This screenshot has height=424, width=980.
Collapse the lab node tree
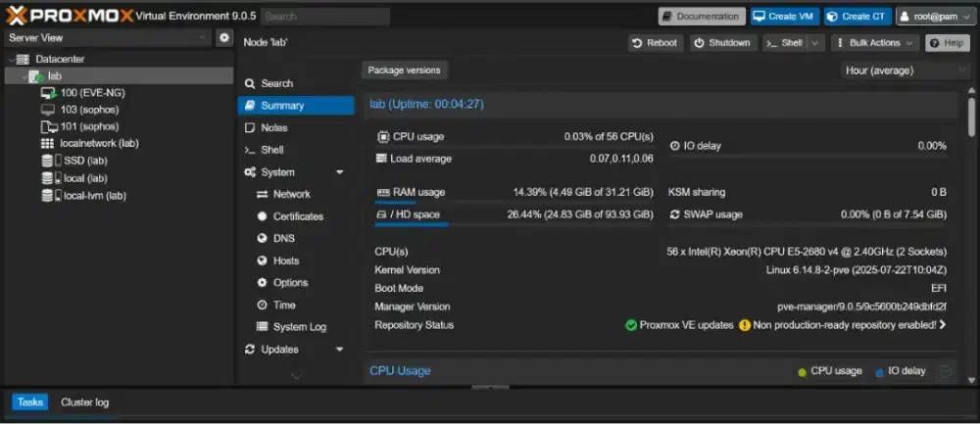coord(24,76)
